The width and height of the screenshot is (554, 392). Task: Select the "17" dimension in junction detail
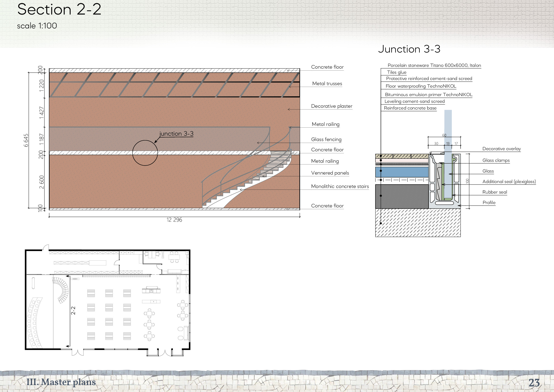pos(456,144)
